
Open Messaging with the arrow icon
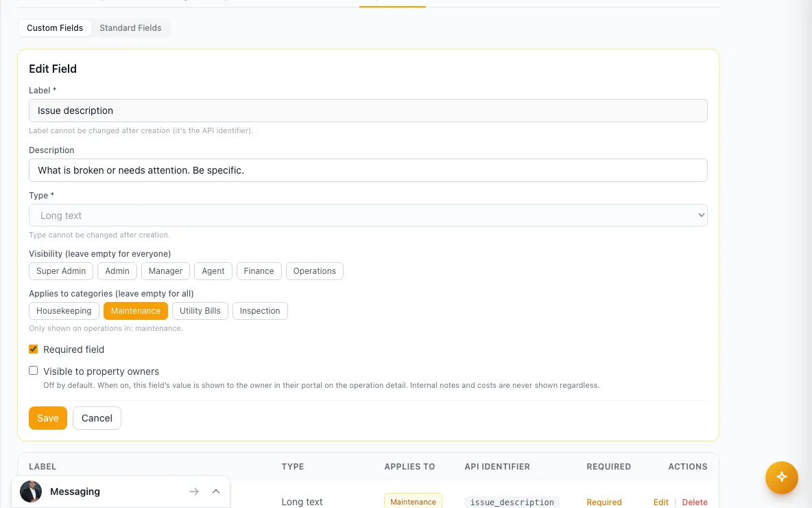point(193,492)
